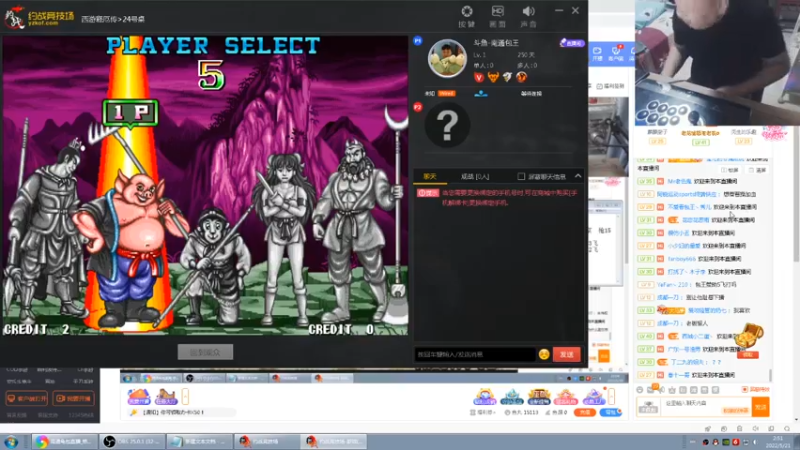The height and width of the screenshot is (450, 800).
Task: Open the emoji picker beside chat input
Action: pyautogui.click(x=544, y=354)
